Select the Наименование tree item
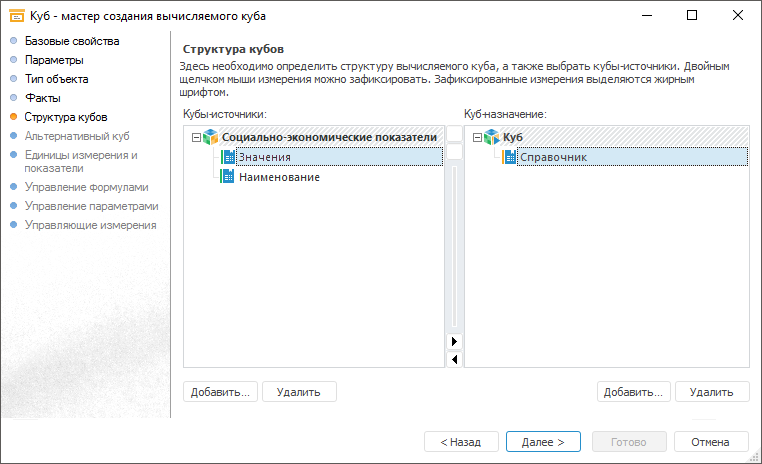The image size is (762, 464). point(279,177)
